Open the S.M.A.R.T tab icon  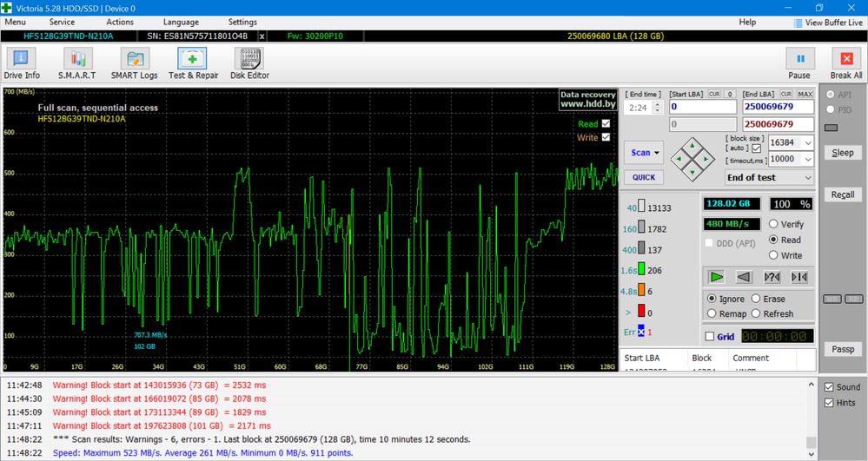(77, 63)
